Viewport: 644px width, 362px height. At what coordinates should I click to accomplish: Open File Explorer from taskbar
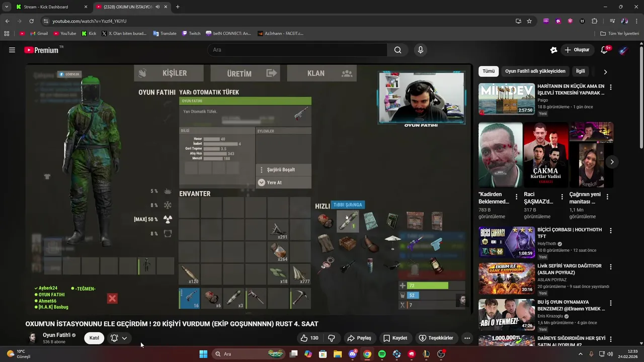[x=338, y=354]
